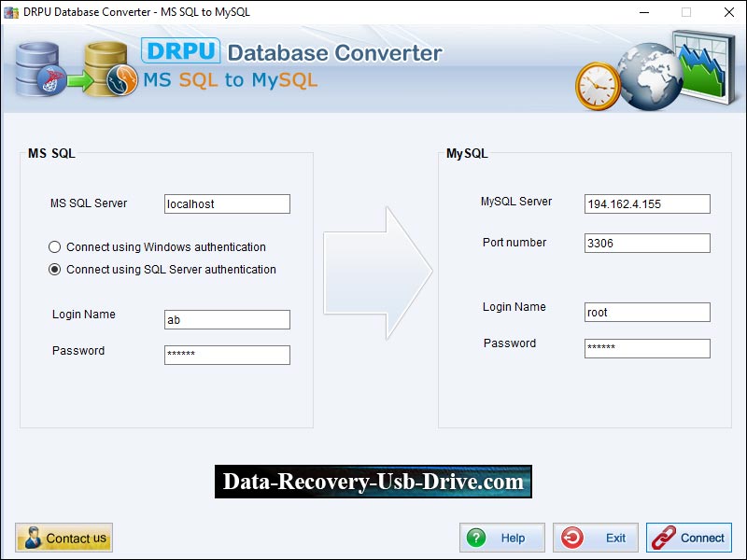Click the Port number field showing 3306
This screenshot has width=747, height=560.
pos(647,243)
